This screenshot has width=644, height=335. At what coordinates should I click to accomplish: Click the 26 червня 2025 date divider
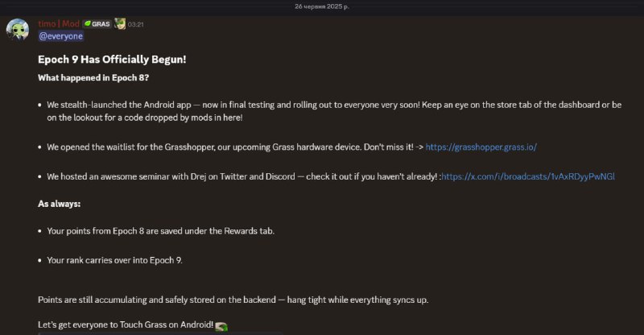click(x=322, y=6)
